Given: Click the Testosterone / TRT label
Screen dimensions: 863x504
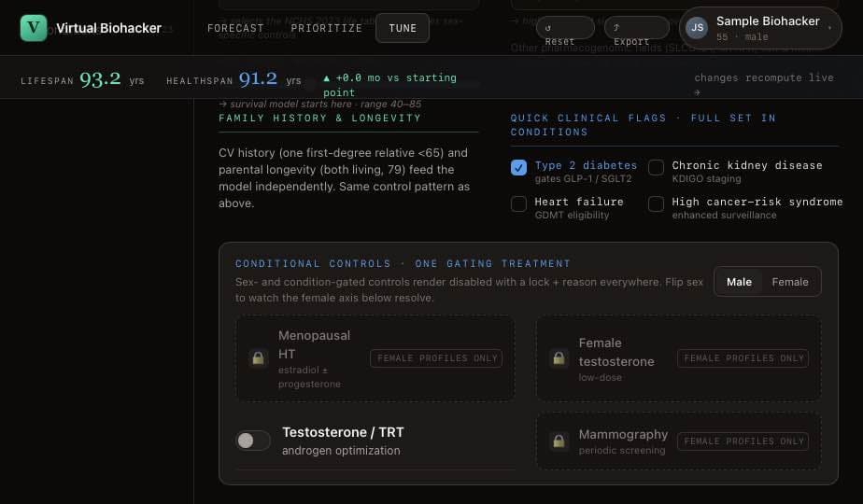Looking at the screenshot, I should click(343, 432).
